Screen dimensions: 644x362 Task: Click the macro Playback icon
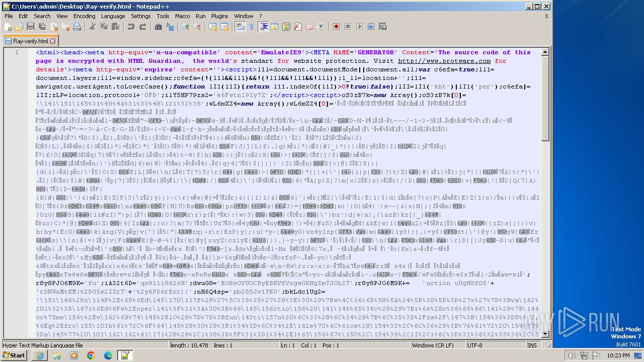[x=359, y=27]
